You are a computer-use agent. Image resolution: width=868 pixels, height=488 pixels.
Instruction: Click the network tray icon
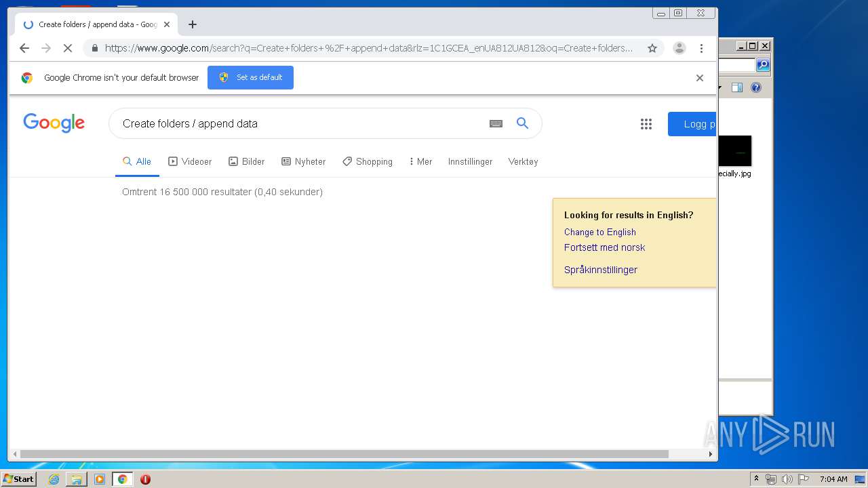pyautogui.click(x=771, y=479)
